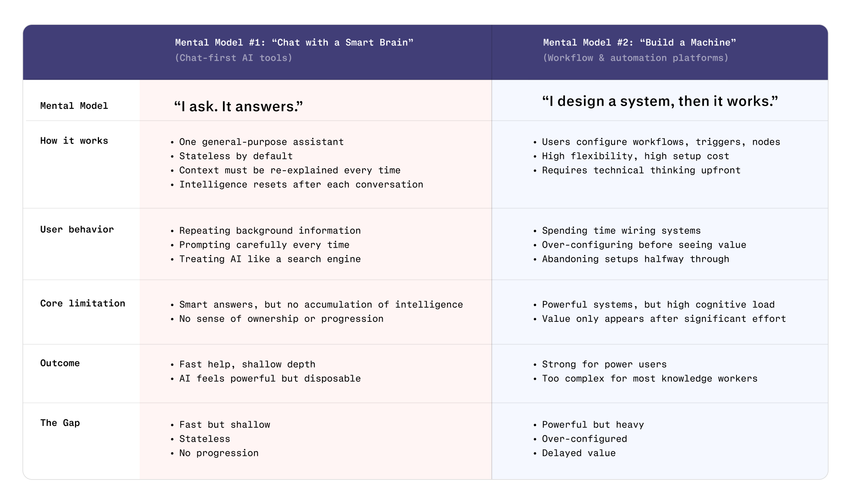
Task: Click "Over-configuring before seeing value"
Action: coord(644,245)
